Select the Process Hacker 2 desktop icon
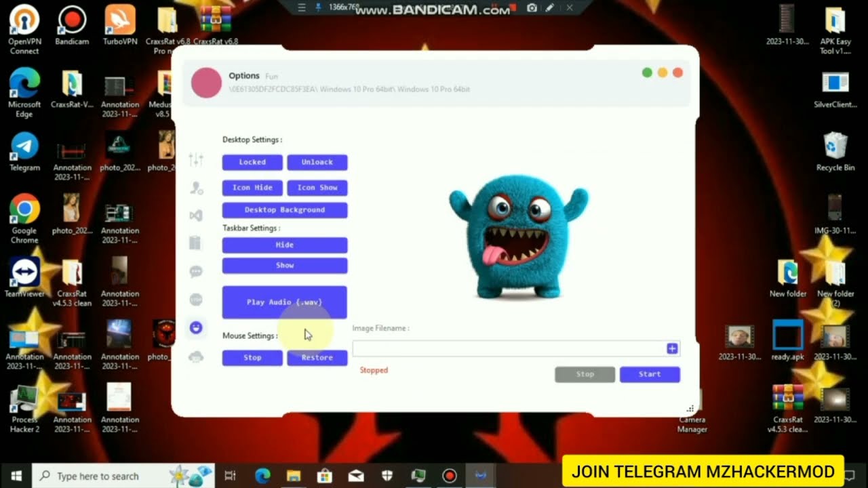 [x=24, y=409]
